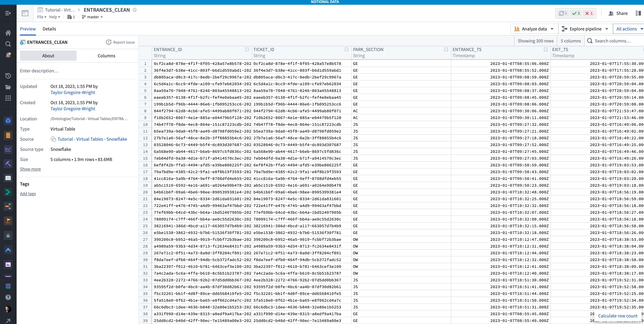Star the ENTRANCES_CLEAN dataset
644x324 pixels.
[x=134, y=10]
